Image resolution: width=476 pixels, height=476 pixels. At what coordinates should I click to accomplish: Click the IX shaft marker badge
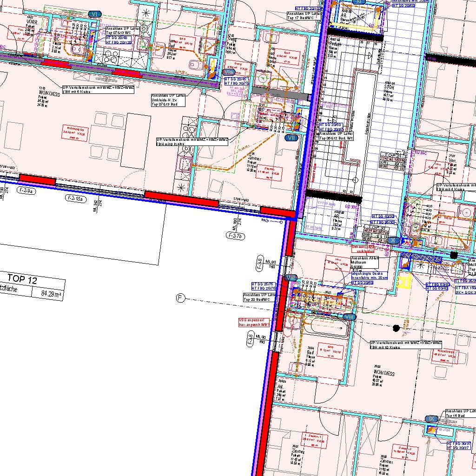tap(431, 419)
